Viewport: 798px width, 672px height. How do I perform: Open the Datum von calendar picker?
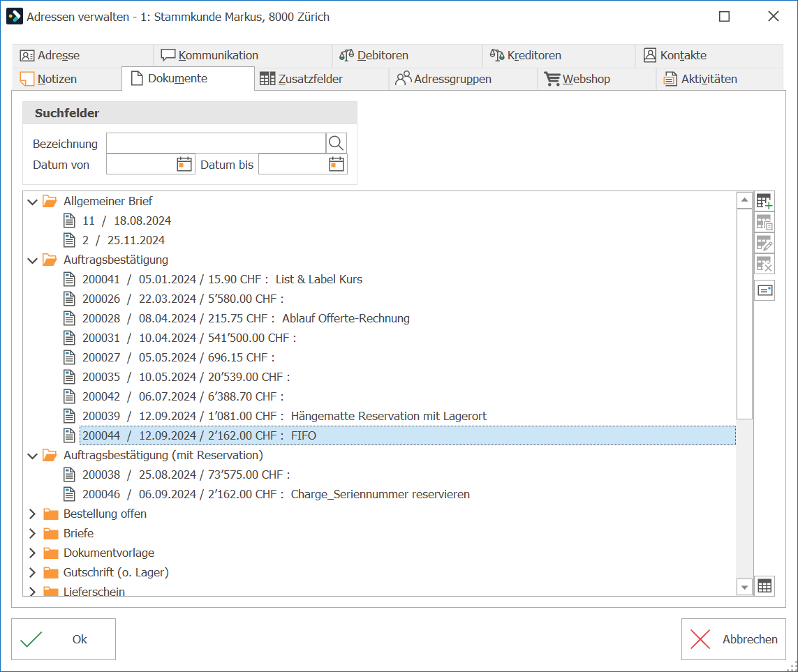click(184, 164)
